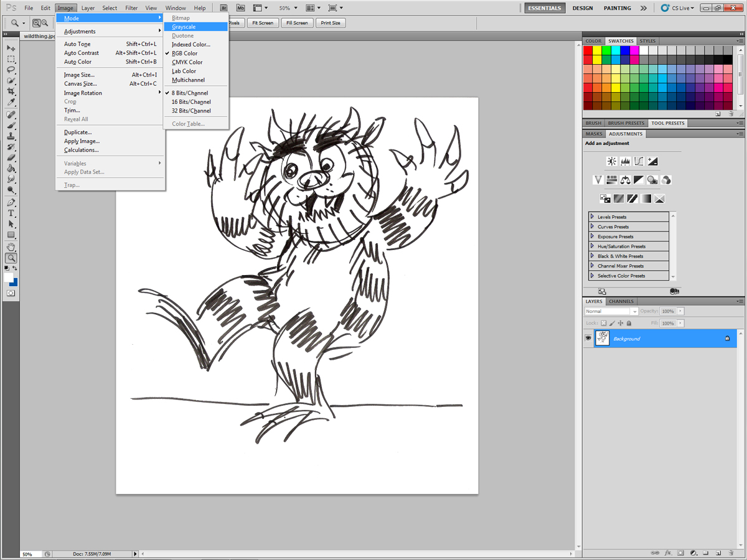
Task: Select the Dodge tool
Action: coord(11,190)
